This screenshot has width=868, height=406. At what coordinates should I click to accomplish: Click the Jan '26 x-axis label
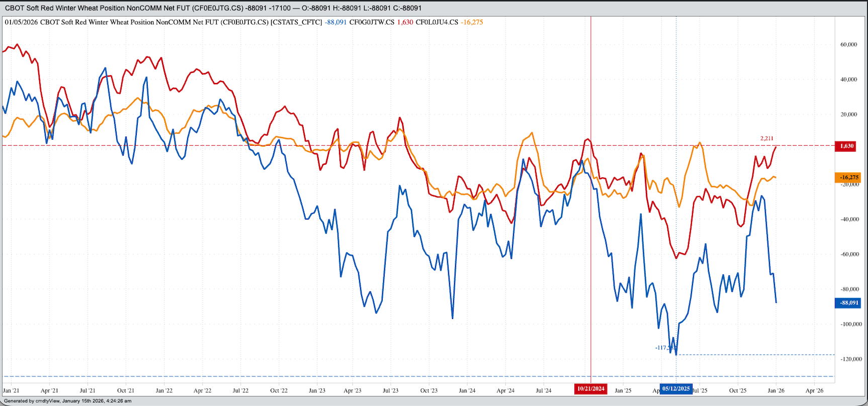[776, 390]
